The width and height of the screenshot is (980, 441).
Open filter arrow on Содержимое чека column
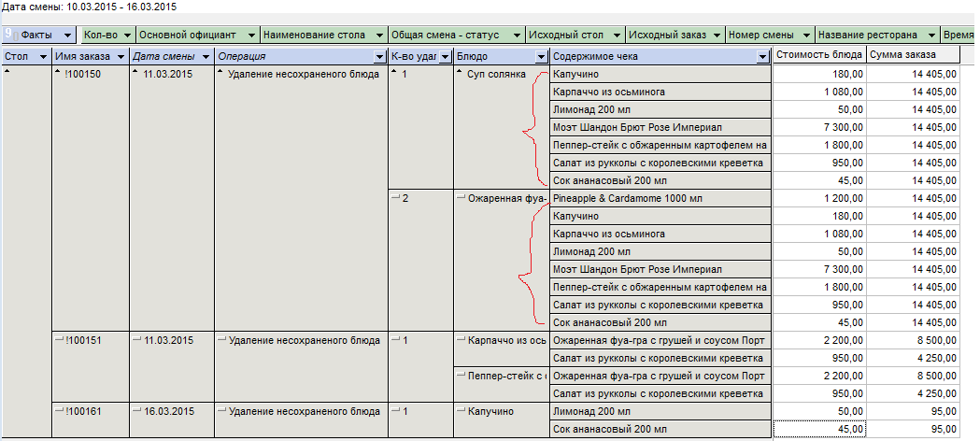click(x=761, y=57)
